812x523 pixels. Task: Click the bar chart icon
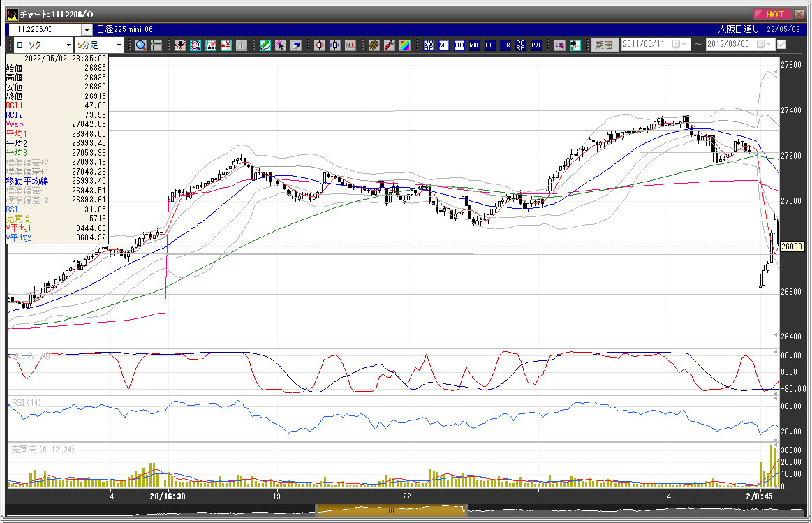pyautogui.click(x=211, y=45)
